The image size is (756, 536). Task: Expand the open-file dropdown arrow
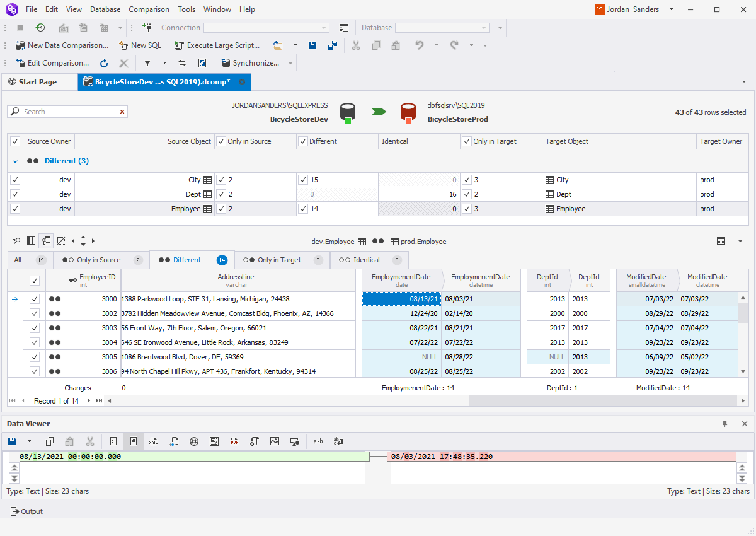tap(294, 45)
